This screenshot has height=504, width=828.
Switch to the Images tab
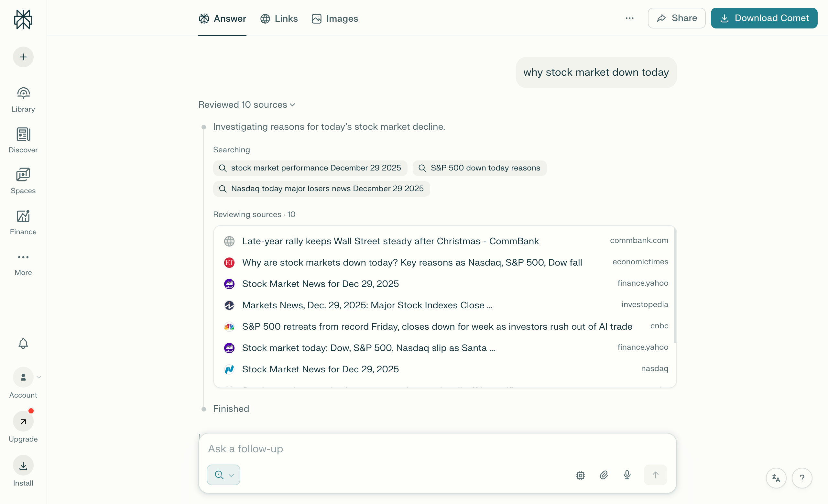click(x=335, y=18)
